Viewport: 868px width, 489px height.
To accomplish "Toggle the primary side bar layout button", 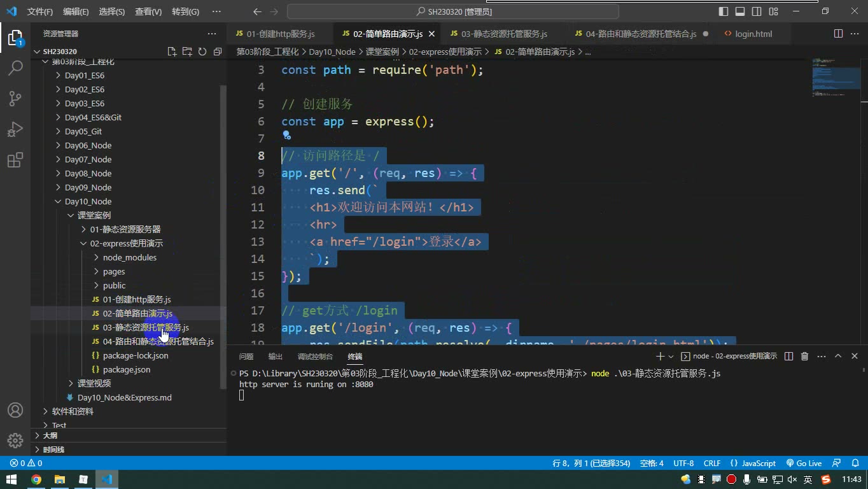I will 724,11.
